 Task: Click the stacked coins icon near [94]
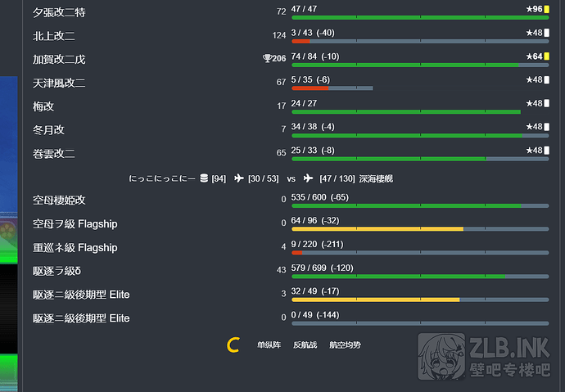(204, 178)
